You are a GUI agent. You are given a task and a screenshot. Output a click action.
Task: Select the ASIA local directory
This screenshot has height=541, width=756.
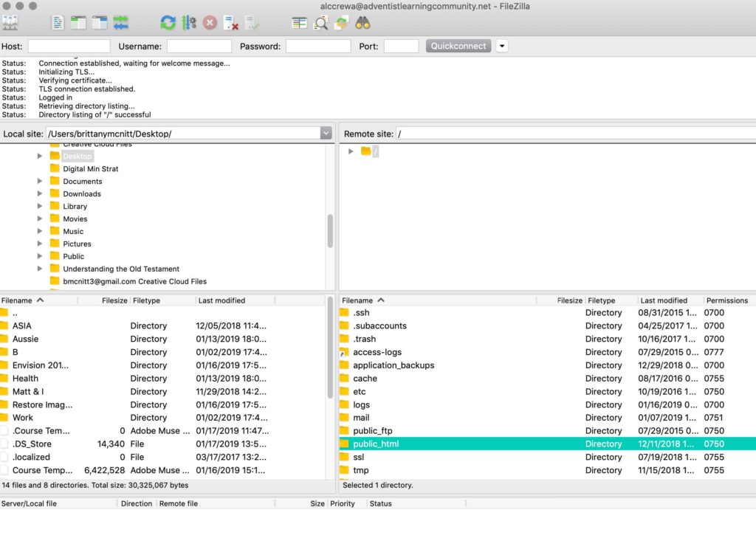pyautogui.click(x=21, y=326)
